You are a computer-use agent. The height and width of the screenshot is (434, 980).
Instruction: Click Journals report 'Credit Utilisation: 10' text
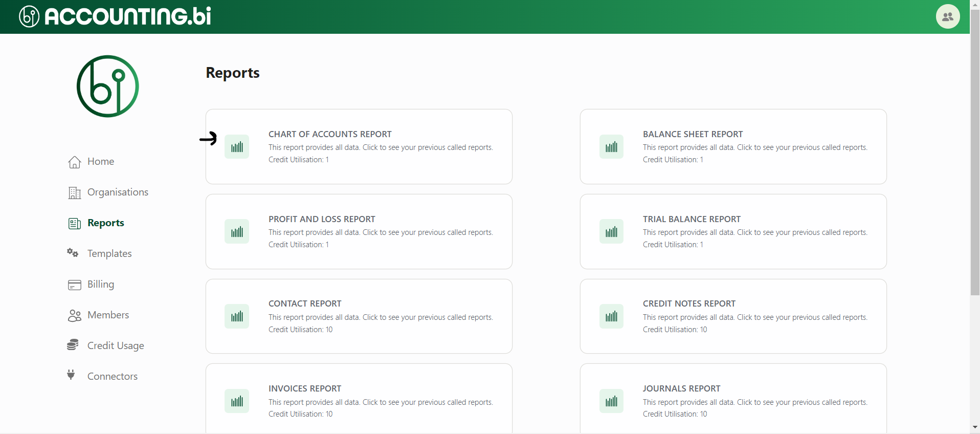675,414
